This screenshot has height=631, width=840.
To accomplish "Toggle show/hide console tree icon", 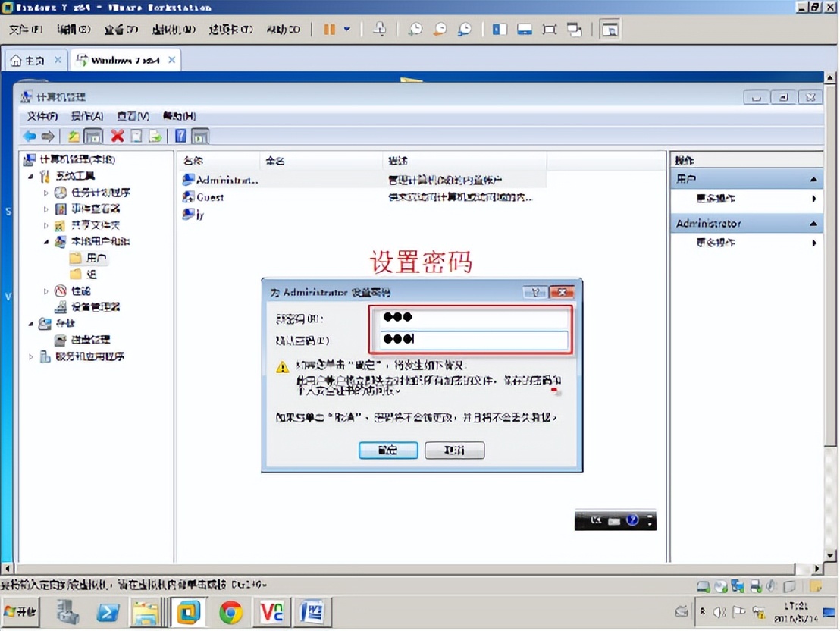I will [x=93, y=137].
